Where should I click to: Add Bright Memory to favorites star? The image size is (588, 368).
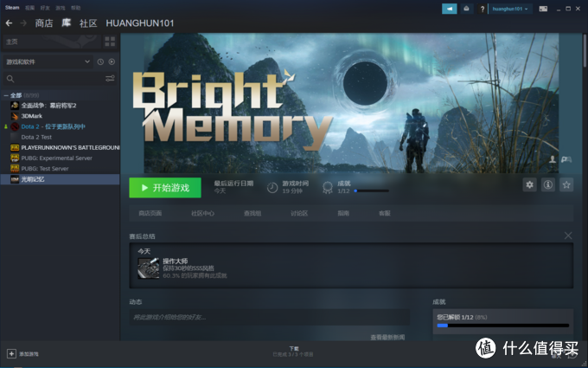pos(566,184)
